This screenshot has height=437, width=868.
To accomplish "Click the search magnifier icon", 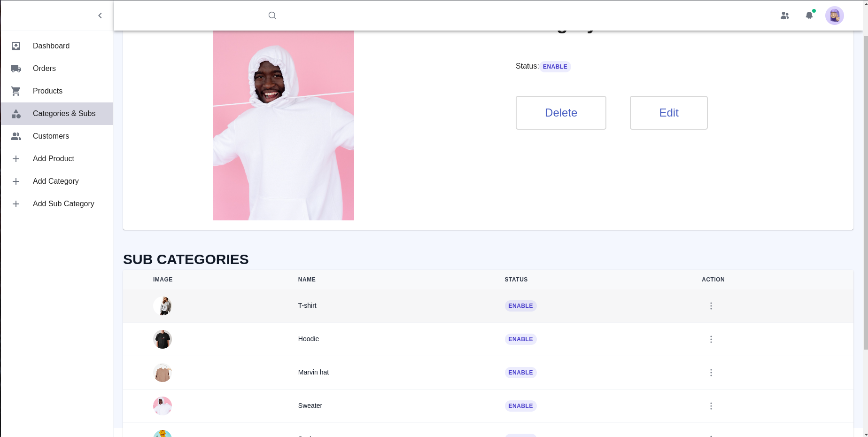I will click(x=272, y=16).
